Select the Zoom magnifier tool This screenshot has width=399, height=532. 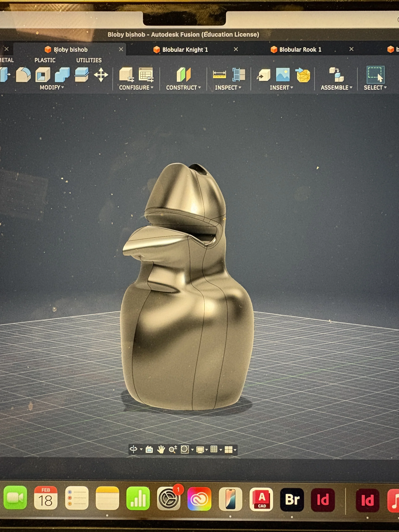pos(173,449)
